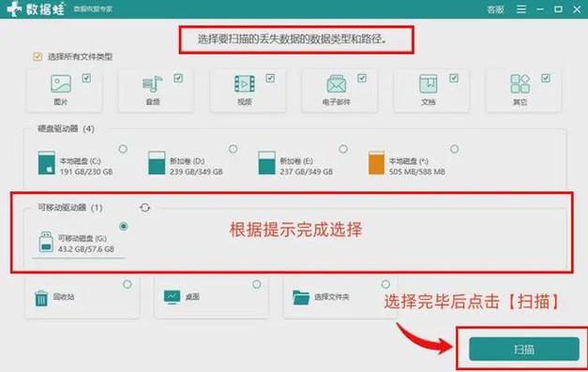Uncheck the 文档 file type checkbox
Viewport: 588px width, 372px height.
(454, 78)
